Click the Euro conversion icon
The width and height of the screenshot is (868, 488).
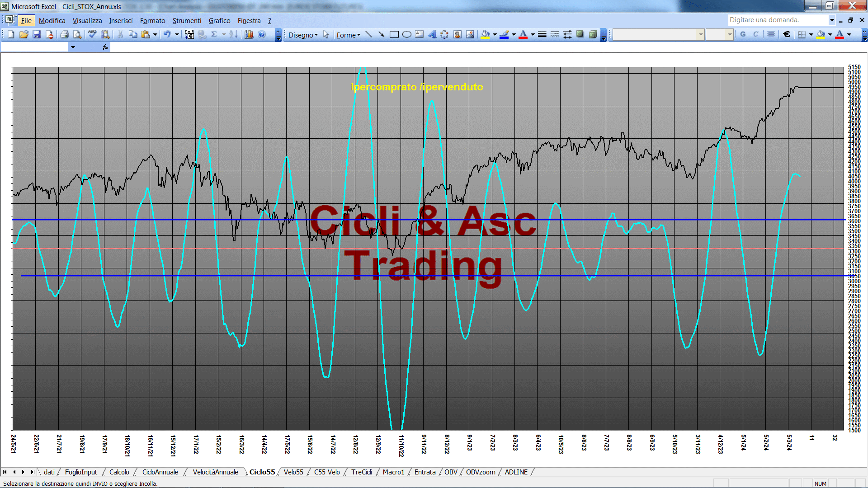(189, 35)
